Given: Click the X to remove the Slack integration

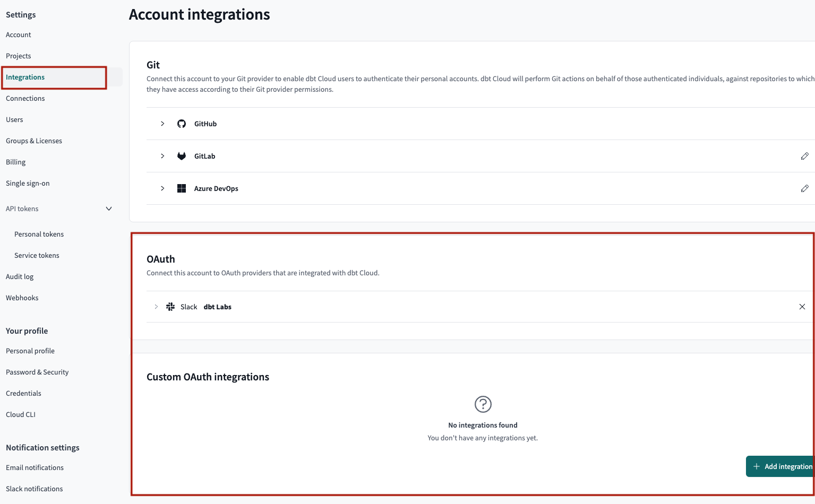Looking at the screenshot, I should coord(802,306).
